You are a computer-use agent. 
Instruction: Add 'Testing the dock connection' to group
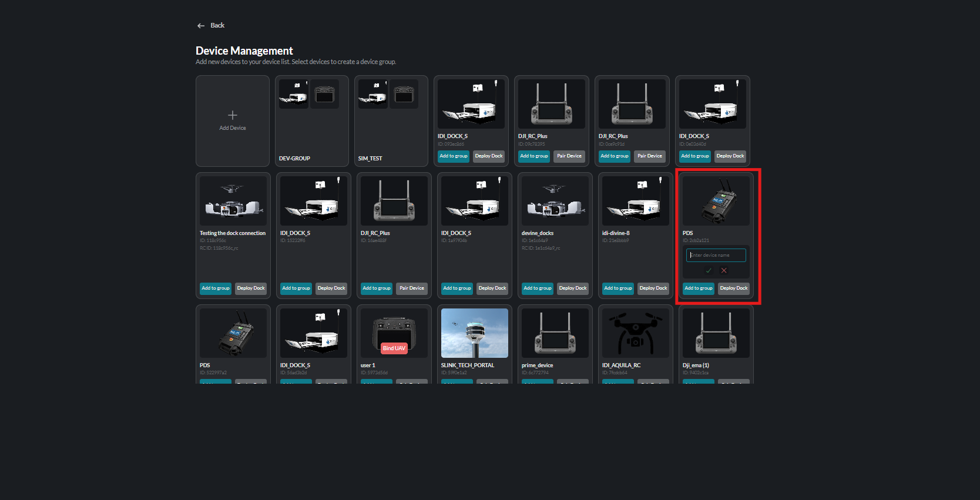coord(216,288)
